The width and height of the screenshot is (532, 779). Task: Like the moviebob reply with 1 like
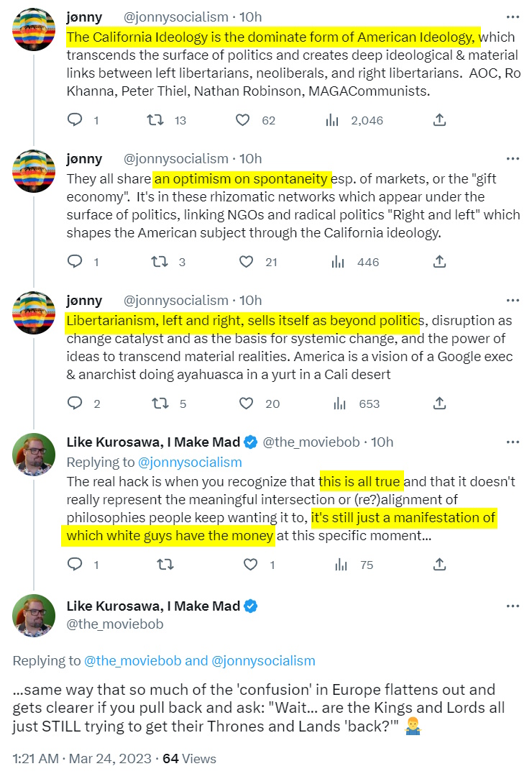pos(250,565)
